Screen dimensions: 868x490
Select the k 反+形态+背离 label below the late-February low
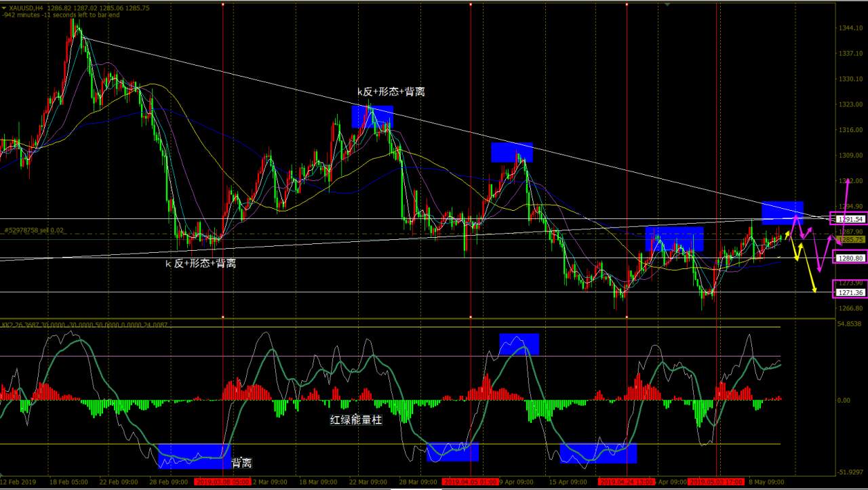click(x=201, y=263)
